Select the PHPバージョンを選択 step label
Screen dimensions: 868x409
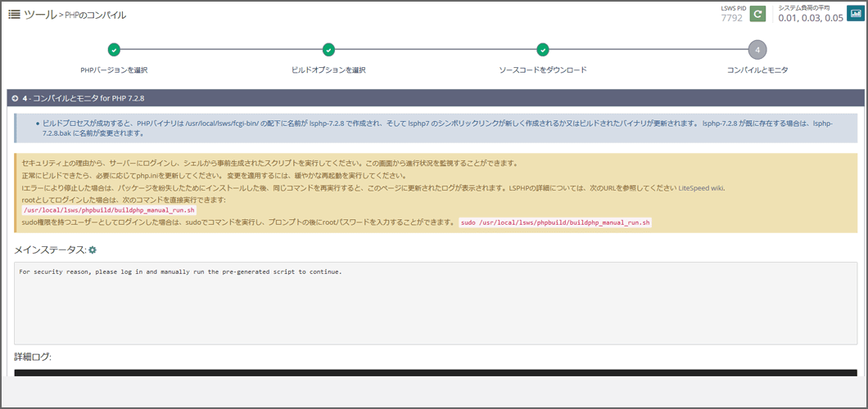pos(114,70)
